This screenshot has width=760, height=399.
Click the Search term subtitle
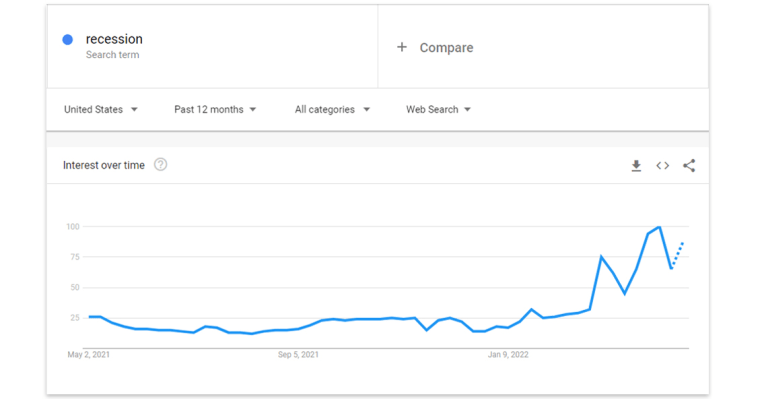pos(112,55)
